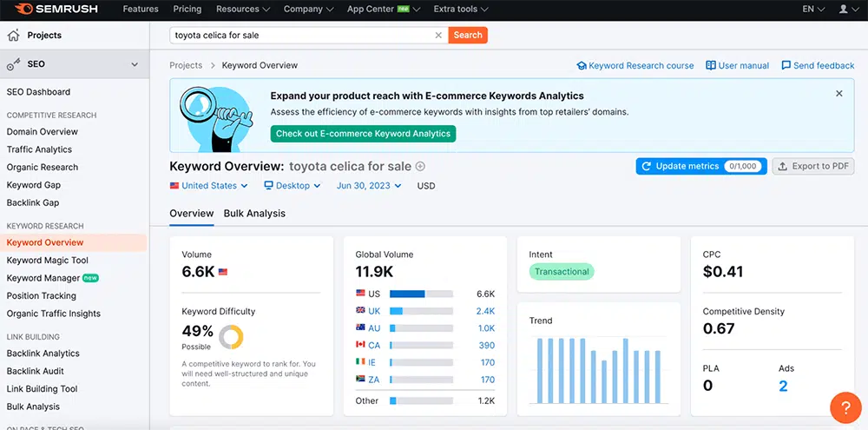The image size is (868, 430).
Task: Open Backlink Gap in the sidebar
Action: (33, 202)
